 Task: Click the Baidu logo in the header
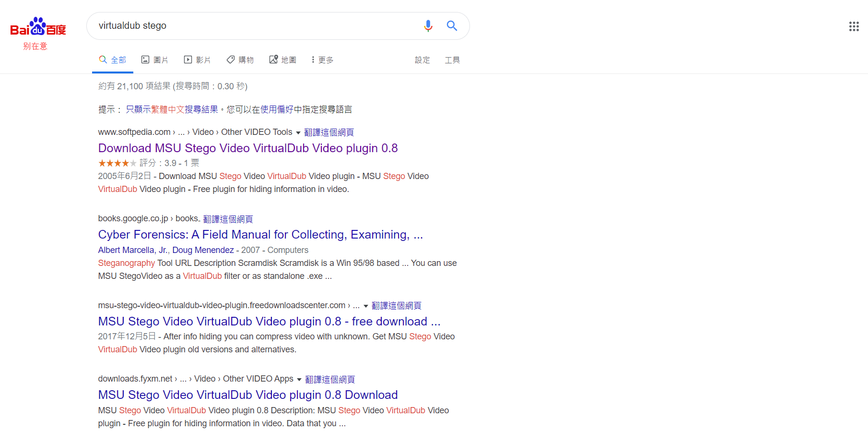[x=38, y=27]
